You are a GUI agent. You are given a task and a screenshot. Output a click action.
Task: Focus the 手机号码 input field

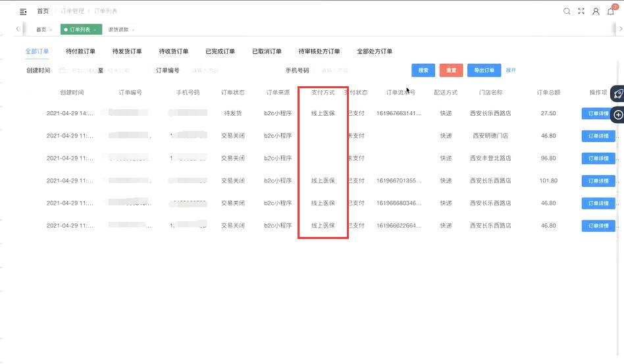(358, 70)
